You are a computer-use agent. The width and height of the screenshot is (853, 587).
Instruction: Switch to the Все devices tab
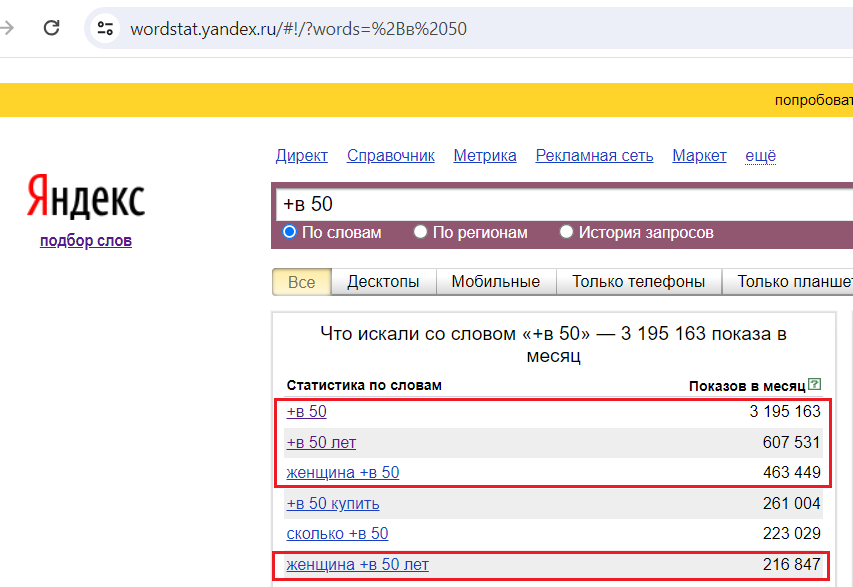(x=301, y=282)
